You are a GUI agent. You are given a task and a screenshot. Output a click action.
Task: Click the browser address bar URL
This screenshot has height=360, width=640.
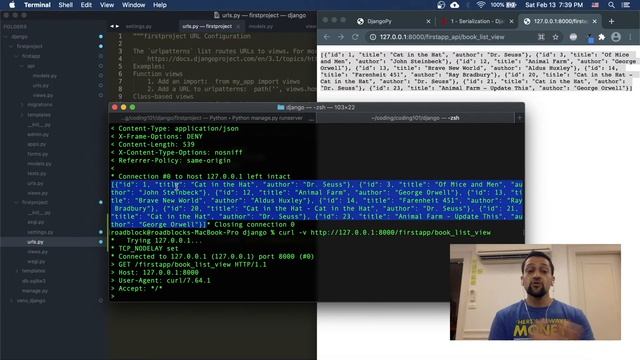coord(442,37)
